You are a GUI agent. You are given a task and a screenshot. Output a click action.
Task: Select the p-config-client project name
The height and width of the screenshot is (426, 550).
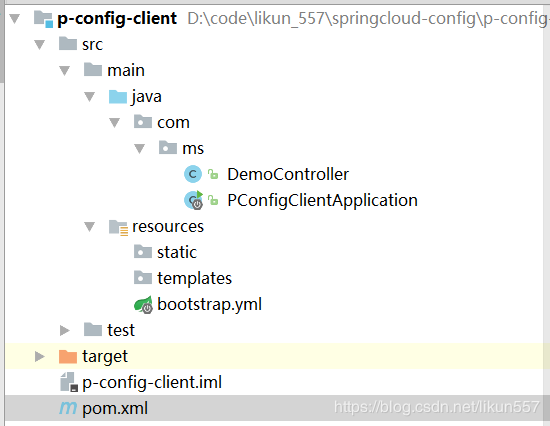point(117,19)
